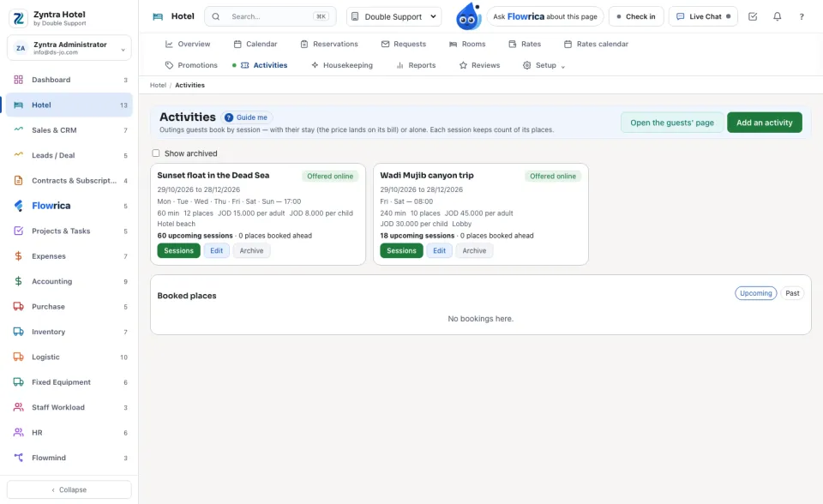Open the tasks checkmark icon in header
This screenshot has height=504, width=823.
tap(753, 16)
